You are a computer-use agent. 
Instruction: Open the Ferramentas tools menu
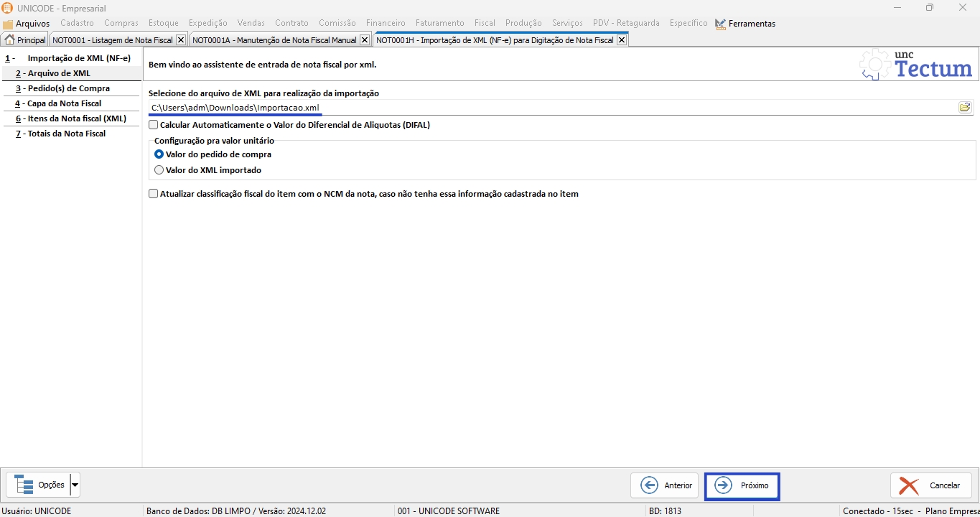(x=745, y=24)
